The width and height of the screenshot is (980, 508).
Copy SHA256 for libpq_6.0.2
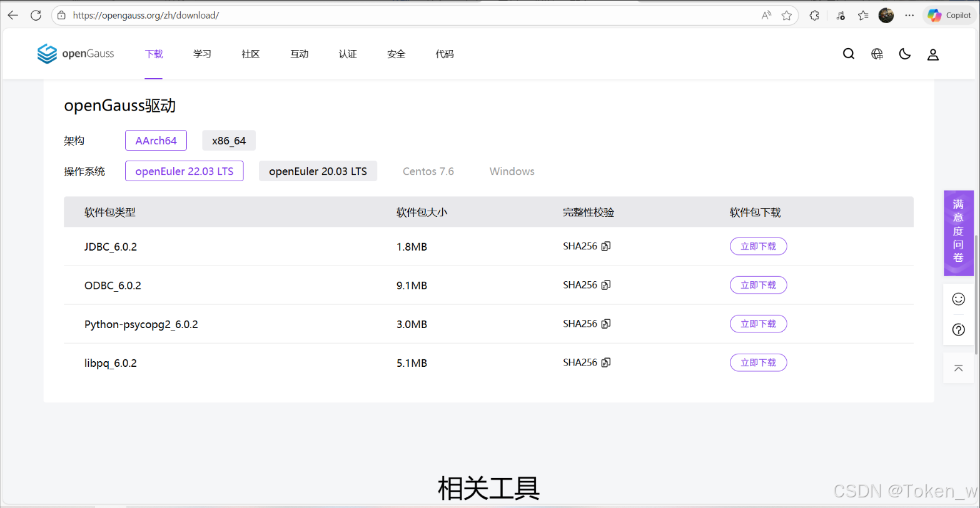pos(605,362)
